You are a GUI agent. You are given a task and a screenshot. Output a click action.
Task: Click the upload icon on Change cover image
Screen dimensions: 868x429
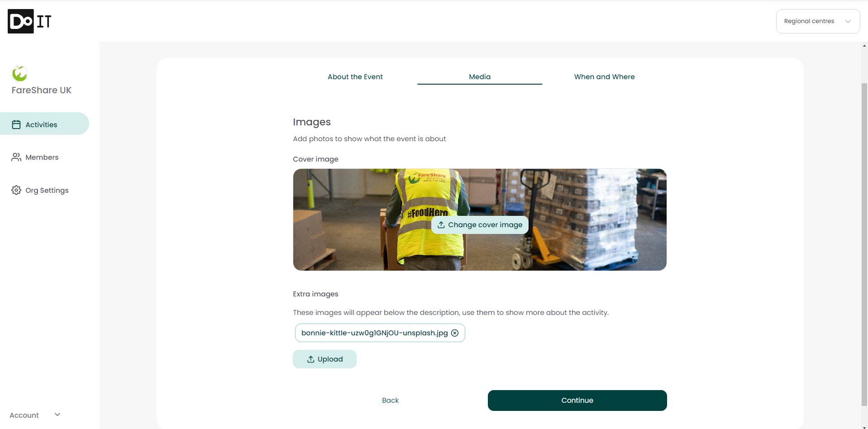coord(441,225)
